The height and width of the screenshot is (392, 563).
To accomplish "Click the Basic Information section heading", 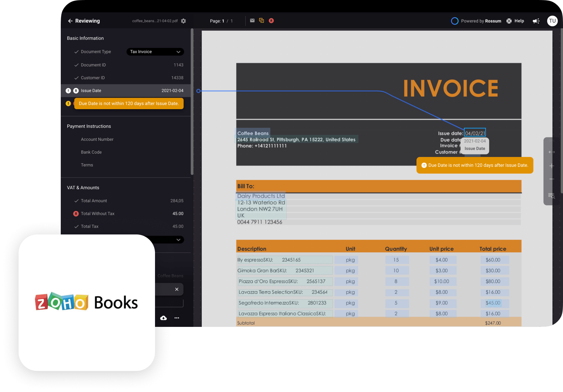I will [x=85, y=38].
